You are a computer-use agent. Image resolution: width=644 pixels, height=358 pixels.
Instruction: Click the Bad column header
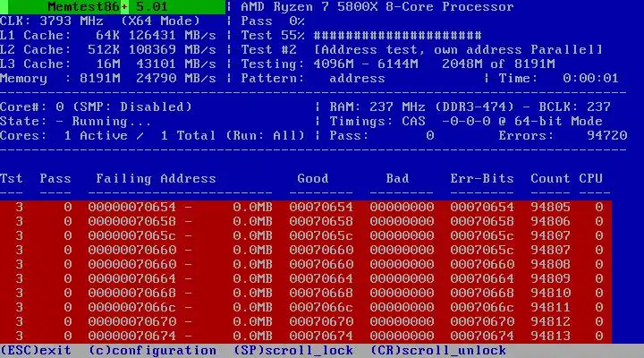click(397, 178)
